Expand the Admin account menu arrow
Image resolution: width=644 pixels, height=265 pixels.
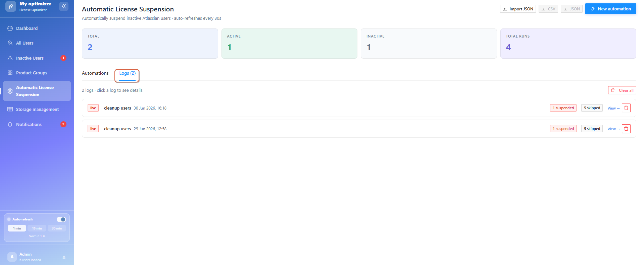[x=64, y=257]
